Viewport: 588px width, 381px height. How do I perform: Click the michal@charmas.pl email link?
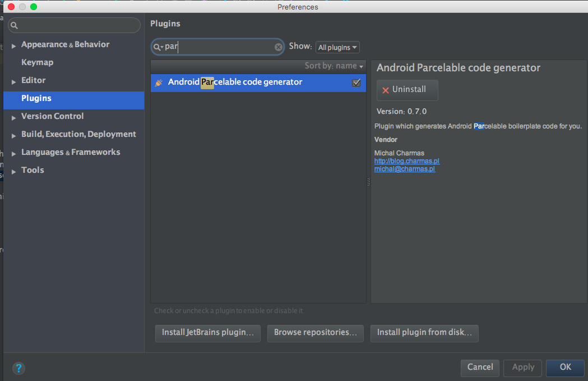(x=404, y=168)
